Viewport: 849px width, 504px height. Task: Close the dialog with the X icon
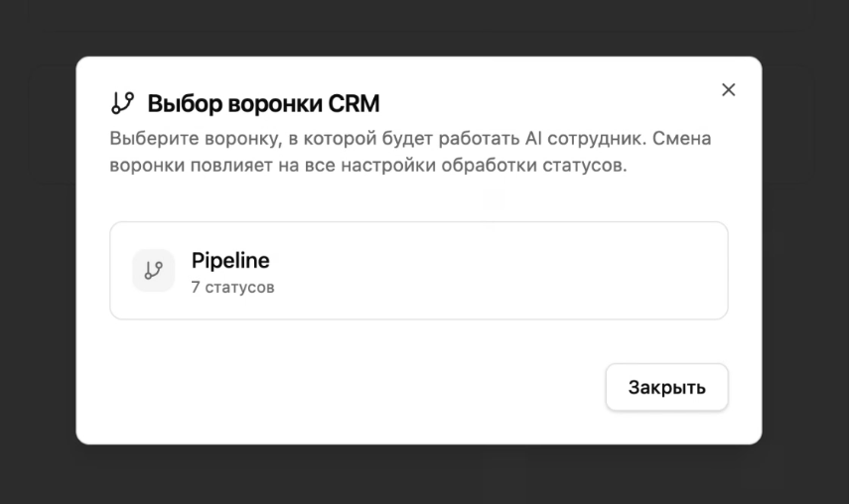728,90
